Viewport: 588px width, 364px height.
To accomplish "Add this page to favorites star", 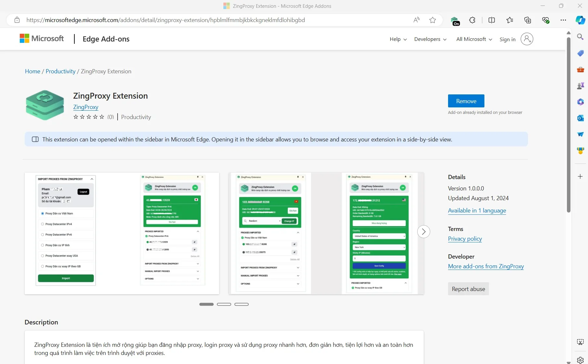I will click(432, 20).
